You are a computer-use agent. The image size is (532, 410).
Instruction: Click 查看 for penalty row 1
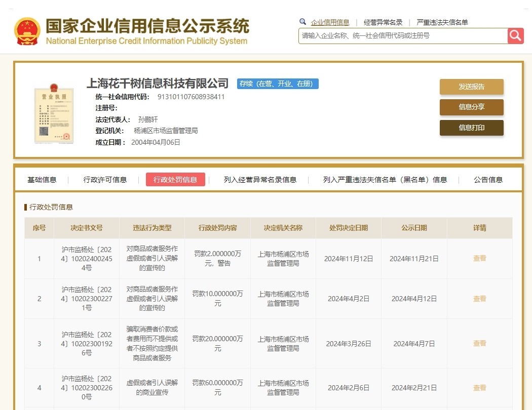[479, 258]
